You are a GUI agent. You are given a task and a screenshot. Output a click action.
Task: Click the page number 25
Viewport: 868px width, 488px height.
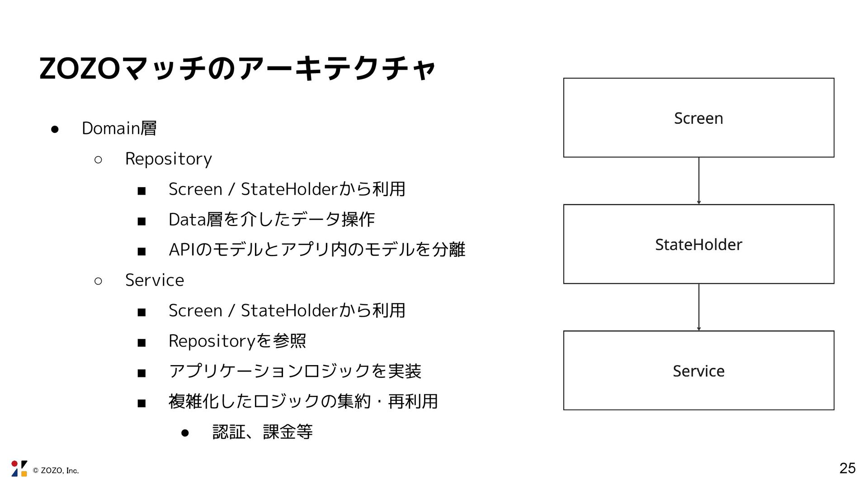coord(848,468)
